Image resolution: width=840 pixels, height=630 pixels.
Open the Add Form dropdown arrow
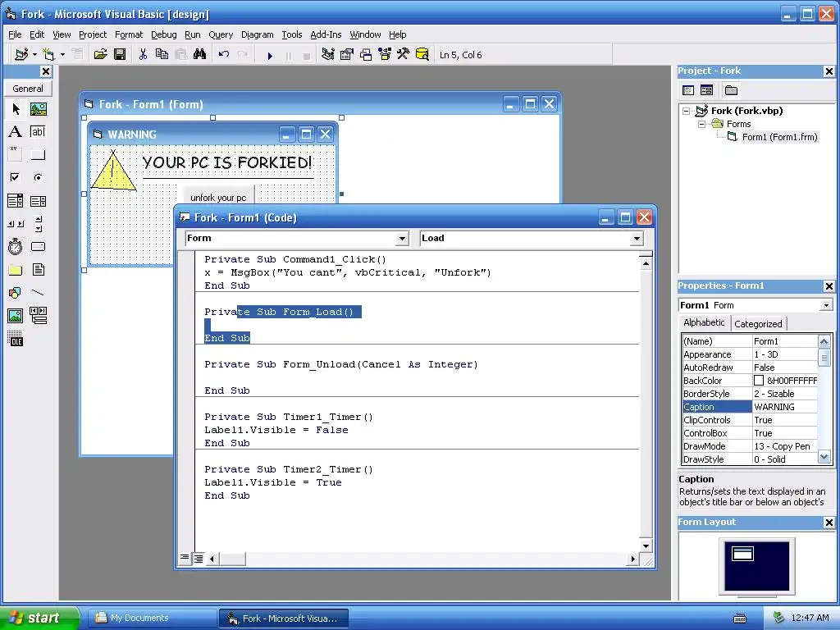tap(62, 55)
